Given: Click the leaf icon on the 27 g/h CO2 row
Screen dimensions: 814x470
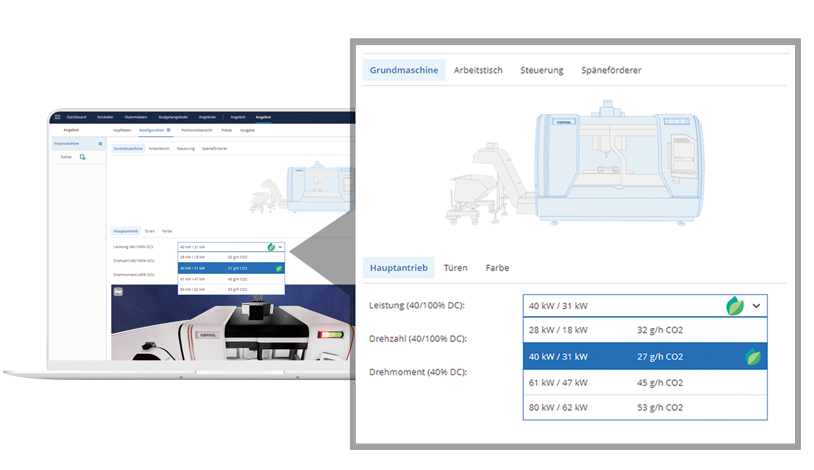Looking at the screenshot, I should click(x=751, y=356).
